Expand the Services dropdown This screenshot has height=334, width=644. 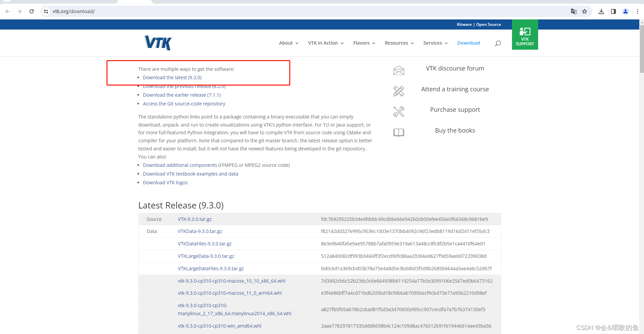point(433,43)
